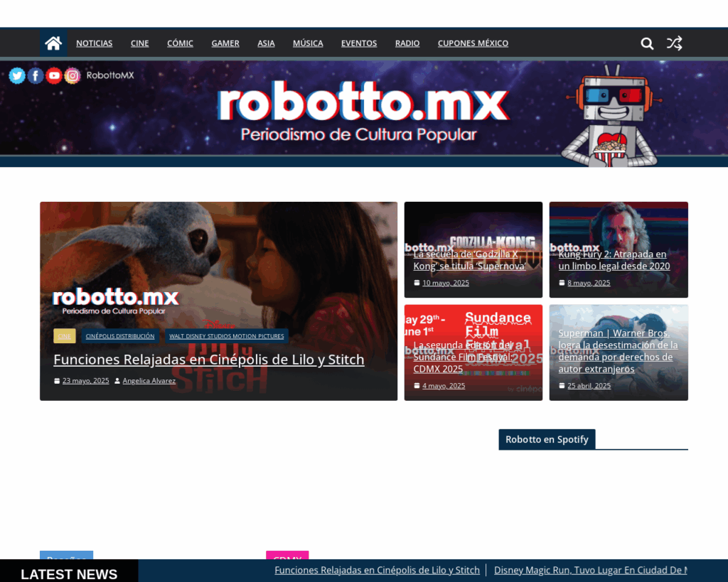The height and width of the screenshot is (582, 728).
Task: Open the YouTube social icon
Action: pos(53,75)
